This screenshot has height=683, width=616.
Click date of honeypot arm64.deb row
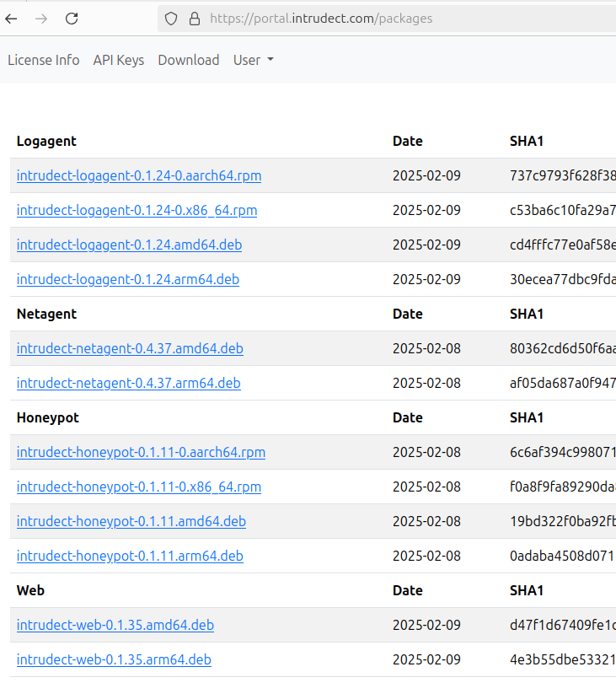pos(426,556)
